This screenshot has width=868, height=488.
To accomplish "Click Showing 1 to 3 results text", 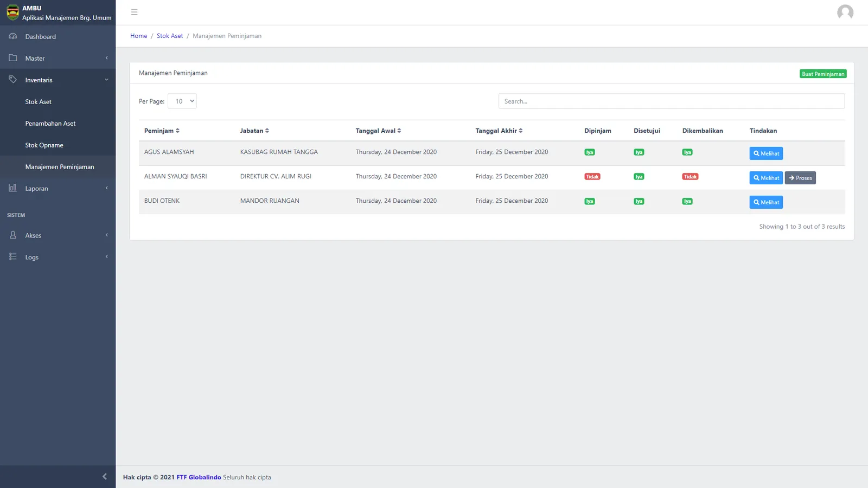I will (802, 227).
